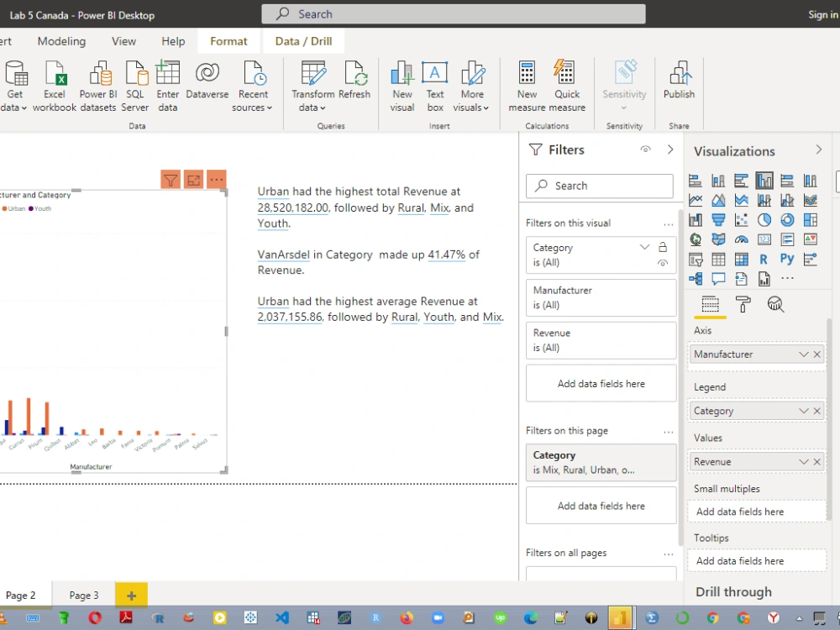
Task: Insert the Python visual
Action: click(787, 260)
